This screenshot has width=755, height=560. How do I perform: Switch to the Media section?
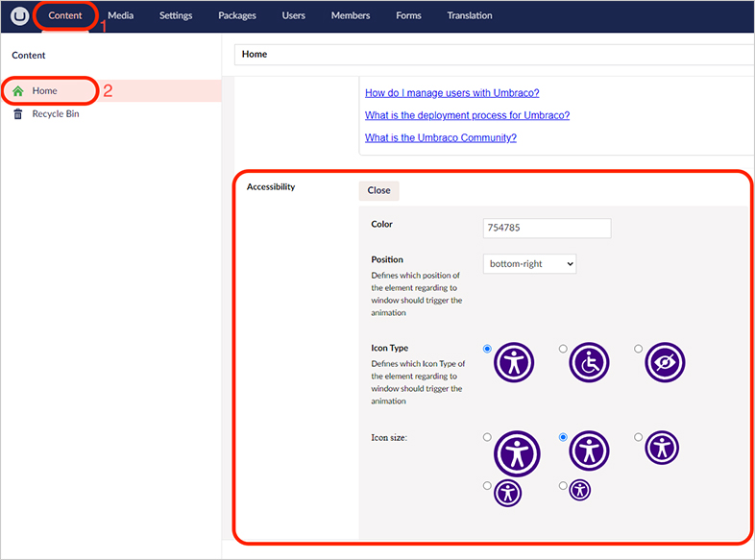pos(120,16)
